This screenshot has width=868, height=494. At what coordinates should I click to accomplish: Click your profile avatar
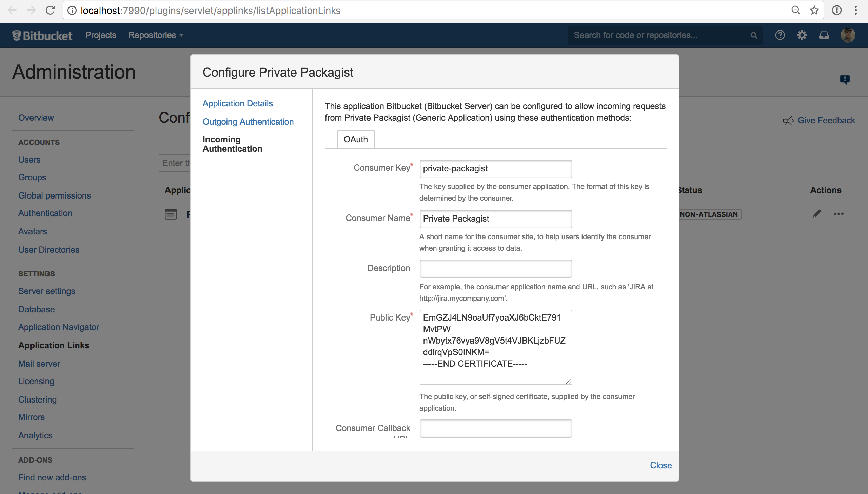pos(848,35)
